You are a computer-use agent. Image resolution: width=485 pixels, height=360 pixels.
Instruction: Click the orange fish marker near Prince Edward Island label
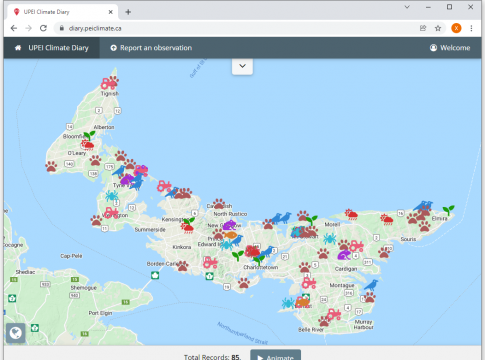[x=230, y=235]
